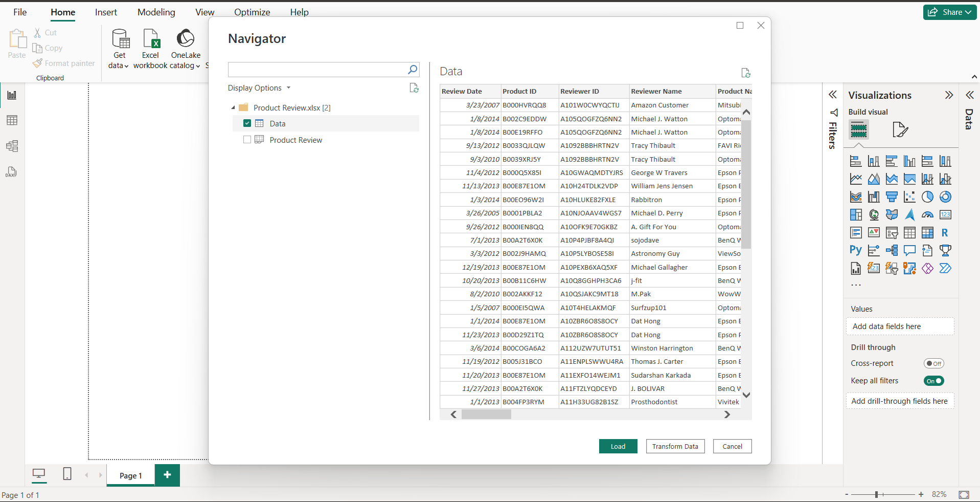The image size is (980, 502).
Task: Collapse the Data pane chevron
Action: click(x=969, y=95)
